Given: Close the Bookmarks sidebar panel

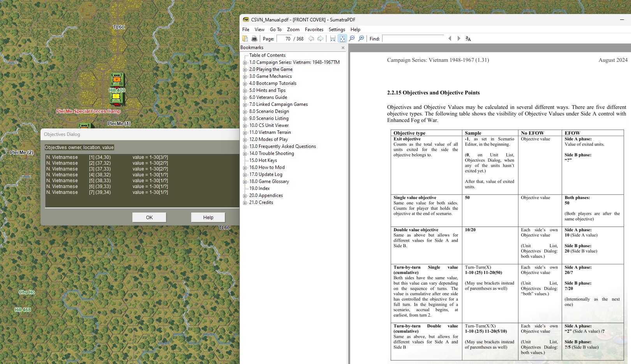Looking at the screenshot, I should click(343, 48).
